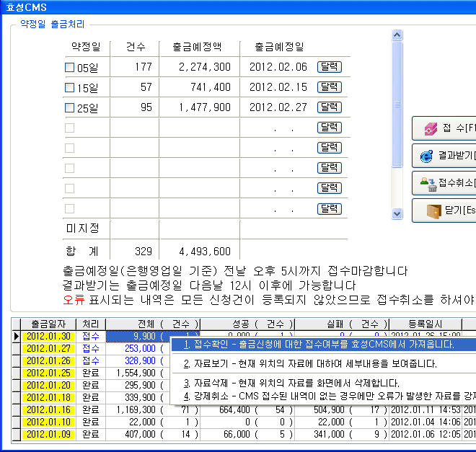Click the 닫기 door icon
Viewport: 476px width, 452px height.
point(433,211)
